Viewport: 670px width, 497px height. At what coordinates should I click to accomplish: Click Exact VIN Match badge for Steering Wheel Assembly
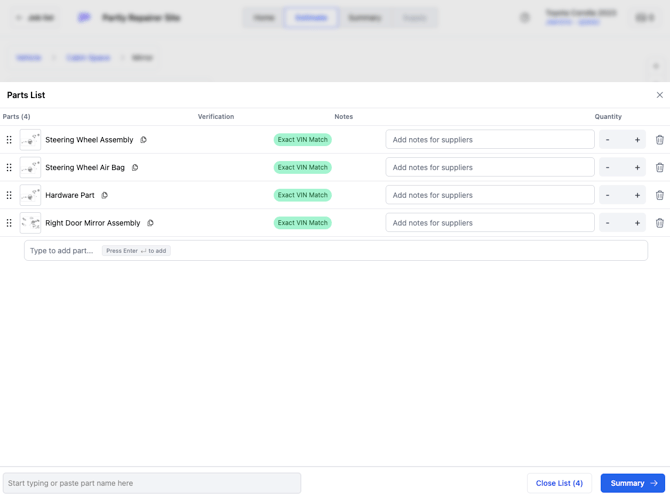[x=303, y=140]
